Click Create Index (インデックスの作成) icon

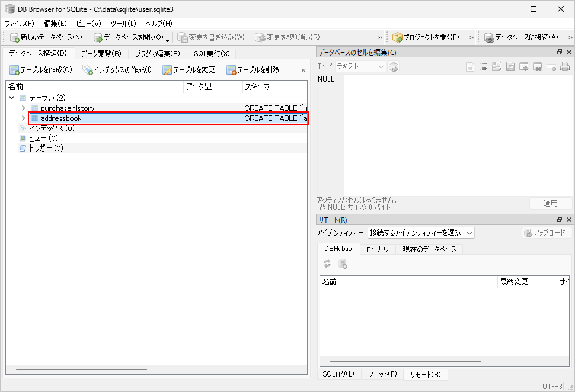[88, 70]
